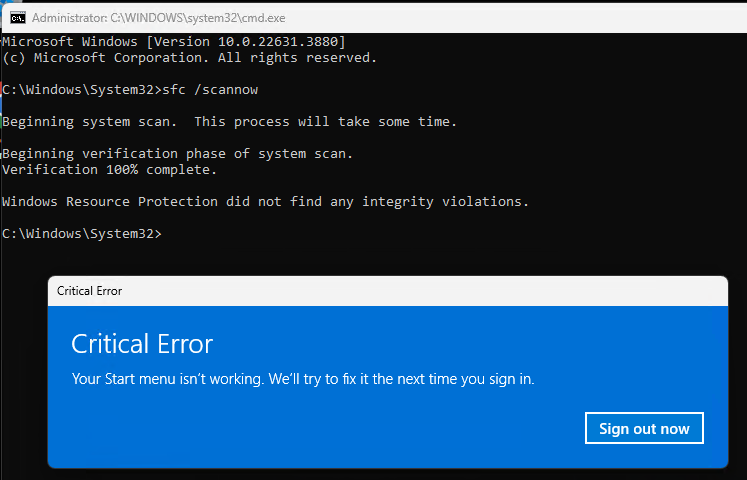Click the Microsoft Corporation copyright line
Viewport: 747px width, 480px height.
[x=190, y=58]
